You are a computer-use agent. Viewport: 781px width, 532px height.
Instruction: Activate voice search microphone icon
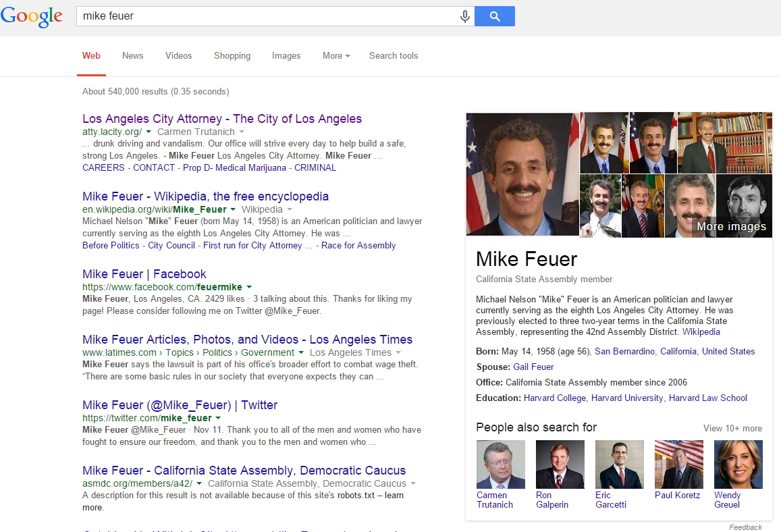pyautogui.click(x=464, y=16)
